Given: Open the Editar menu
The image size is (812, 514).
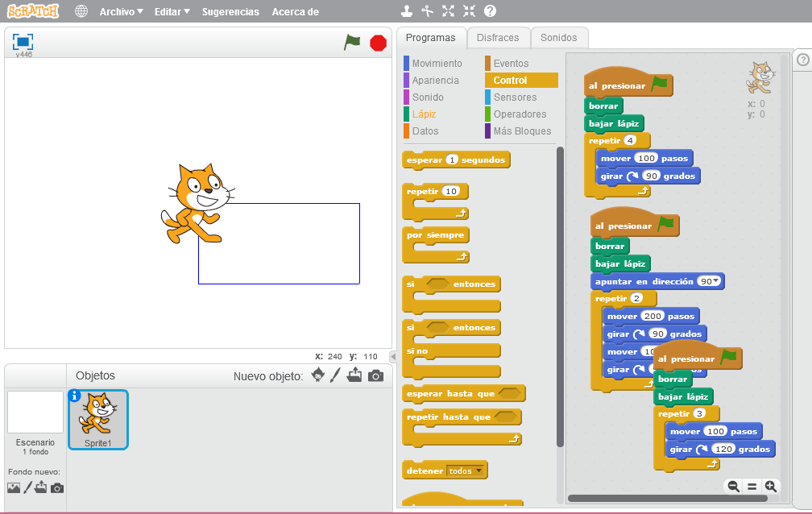Looking at the screenshot, I should tap(172, 11).
